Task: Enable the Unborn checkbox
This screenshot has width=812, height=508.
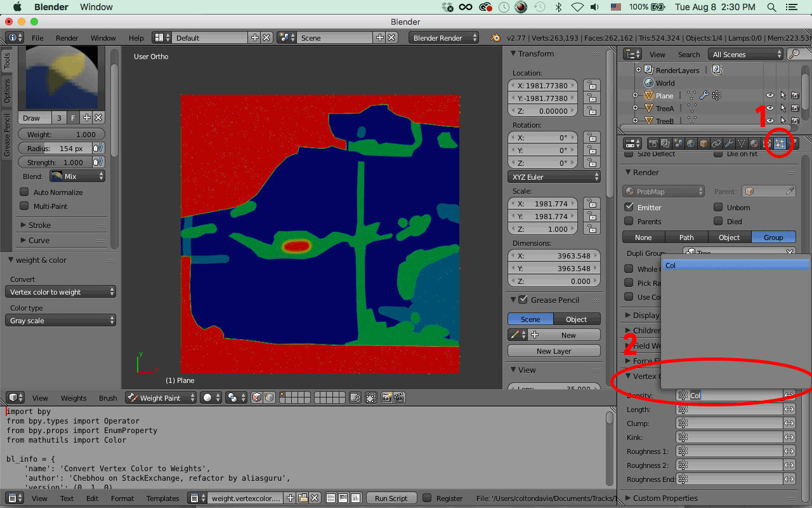Action: click(718, 207)
